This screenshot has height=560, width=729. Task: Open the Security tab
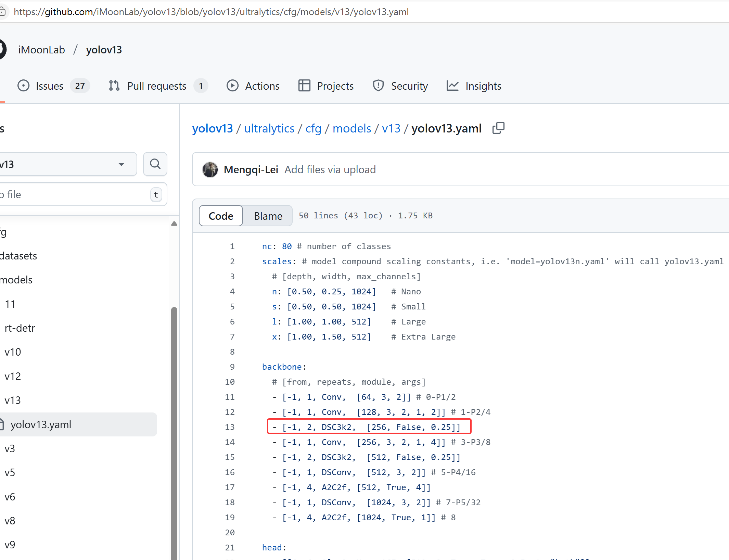pos(400,86)
